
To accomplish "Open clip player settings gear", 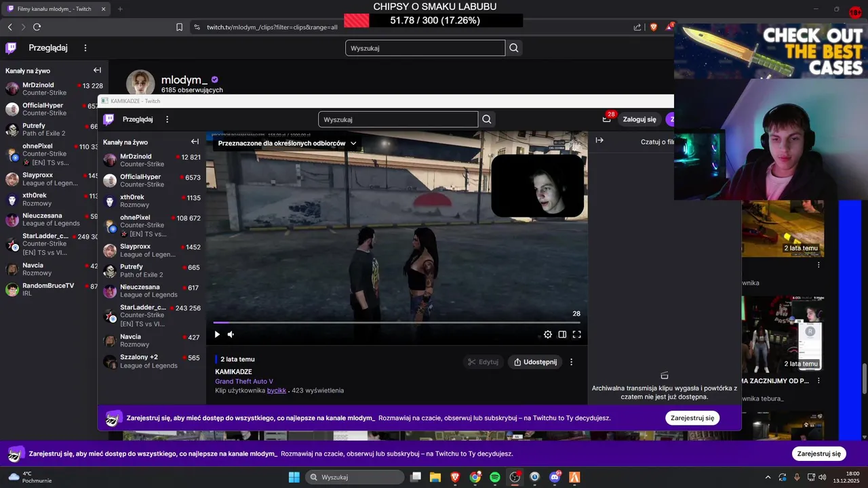I will click(x=548, y=334).
